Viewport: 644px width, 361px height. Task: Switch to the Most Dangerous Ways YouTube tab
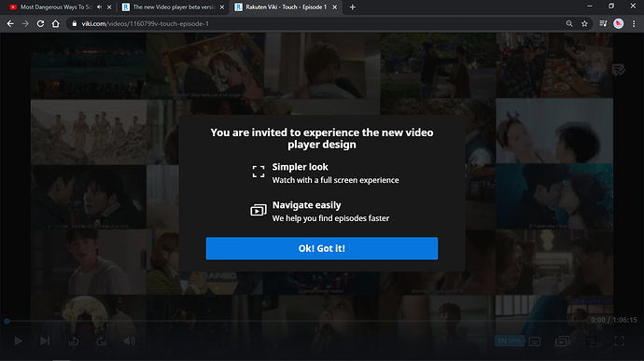(56, 7)
